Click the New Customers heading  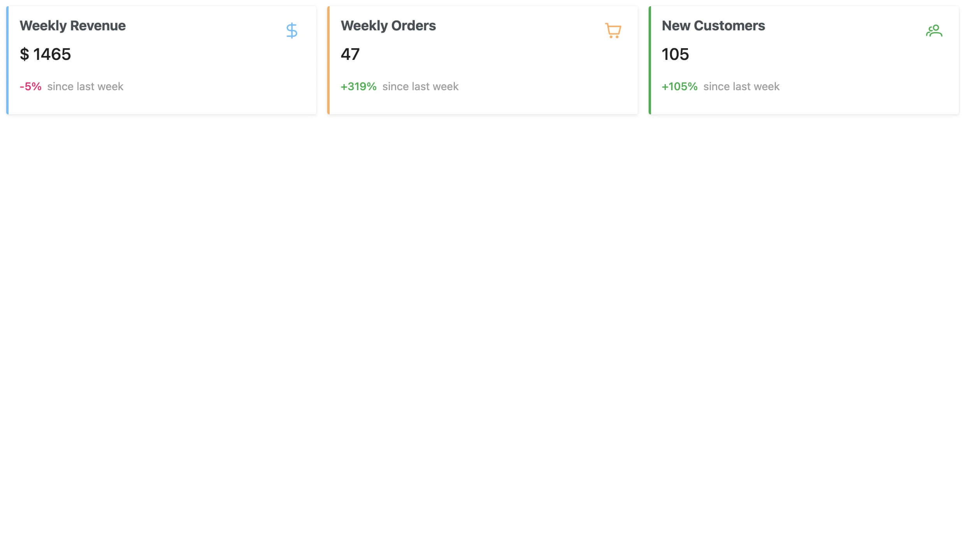coord(713,26)
